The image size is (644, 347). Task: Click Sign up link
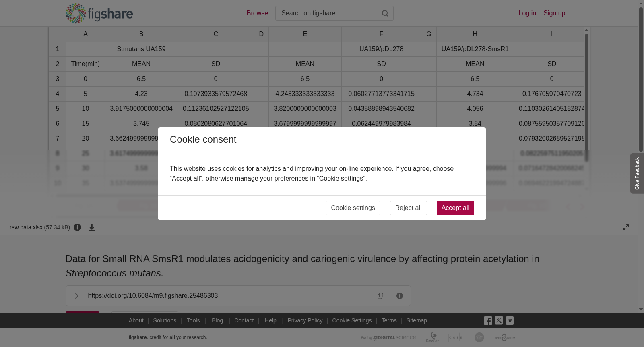(554, 13)
